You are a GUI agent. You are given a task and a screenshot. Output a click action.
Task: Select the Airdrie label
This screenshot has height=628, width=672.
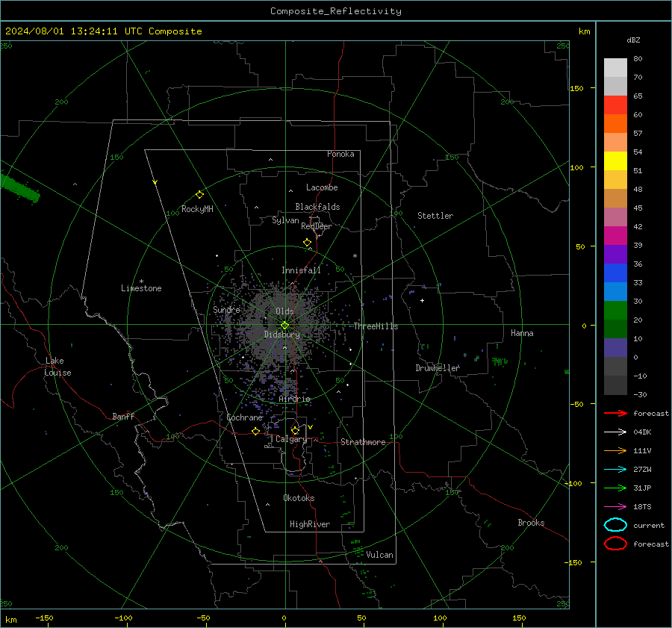[294, 399]
